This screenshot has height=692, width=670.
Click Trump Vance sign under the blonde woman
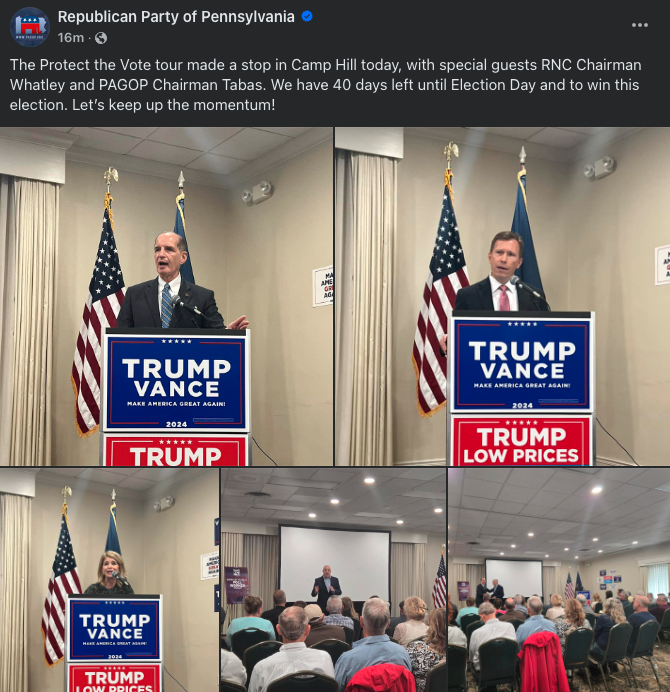(x=115, y=629)
